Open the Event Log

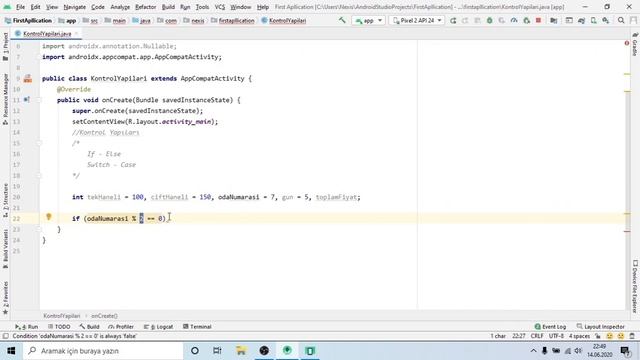550,327
